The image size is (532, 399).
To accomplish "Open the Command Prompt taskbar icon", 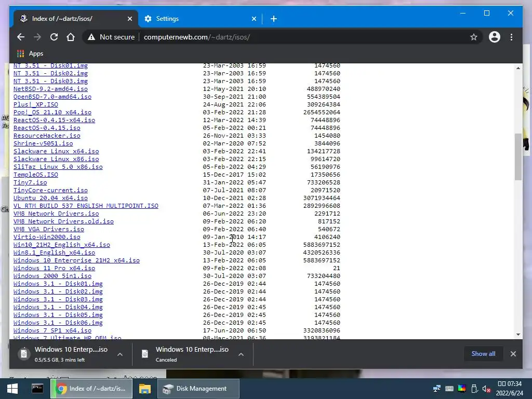I will pos(37,389).
